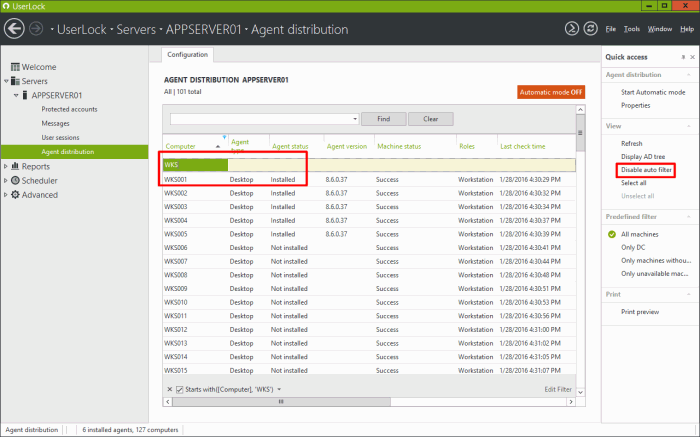
Task: Click the Clear button
Action: click(431, 119)
